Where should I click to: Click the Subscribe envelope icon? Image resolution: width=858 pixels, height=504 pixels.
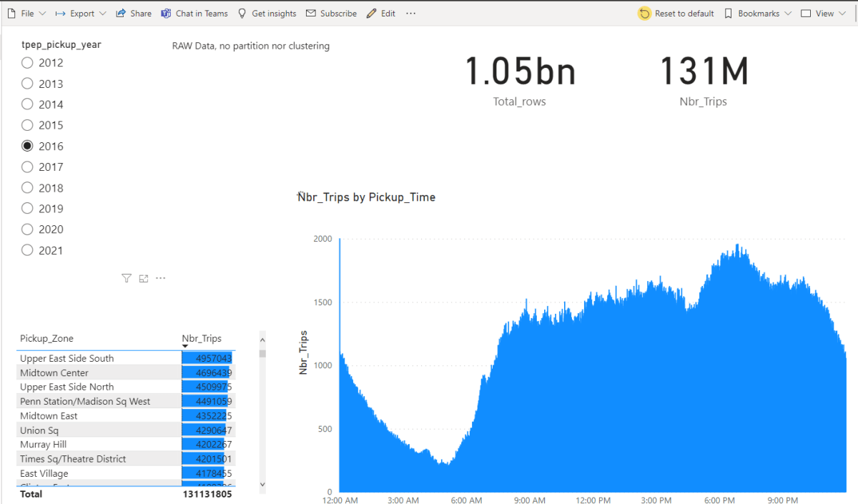tap(310, 14)
